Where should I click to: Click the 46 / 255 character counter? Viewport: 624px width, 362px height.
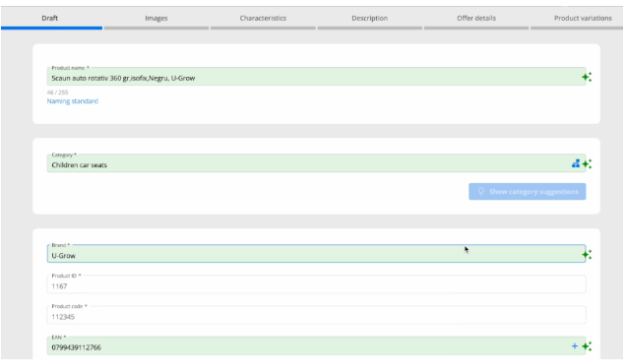pyautogui.click(x=58, y=92)
